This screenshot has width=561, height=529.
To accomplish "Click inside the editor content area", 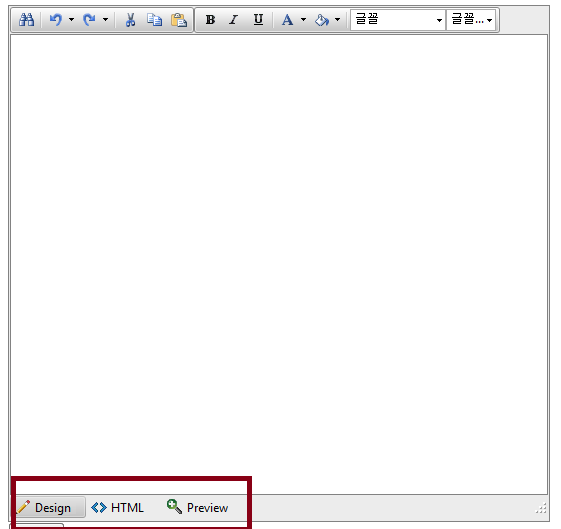I will [x=279, y=264].
